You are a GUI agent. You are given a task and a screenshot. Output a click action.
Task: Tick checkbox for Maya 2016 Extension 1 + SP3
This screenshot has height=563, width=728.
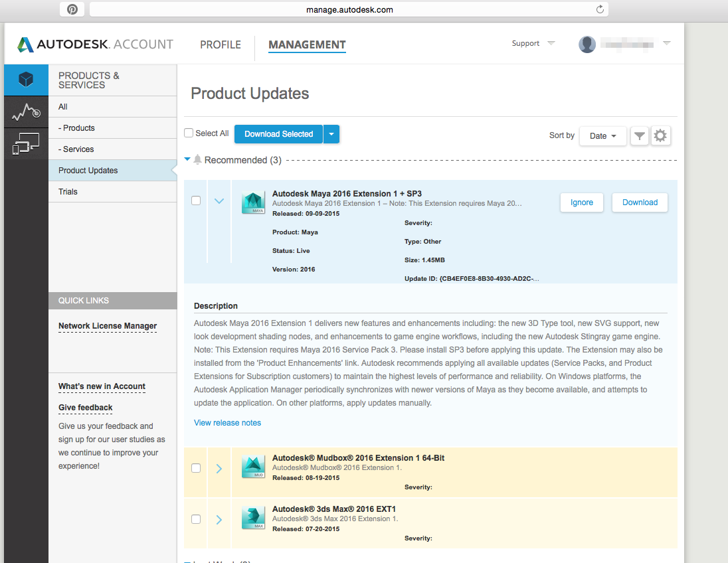coord(196,201)
